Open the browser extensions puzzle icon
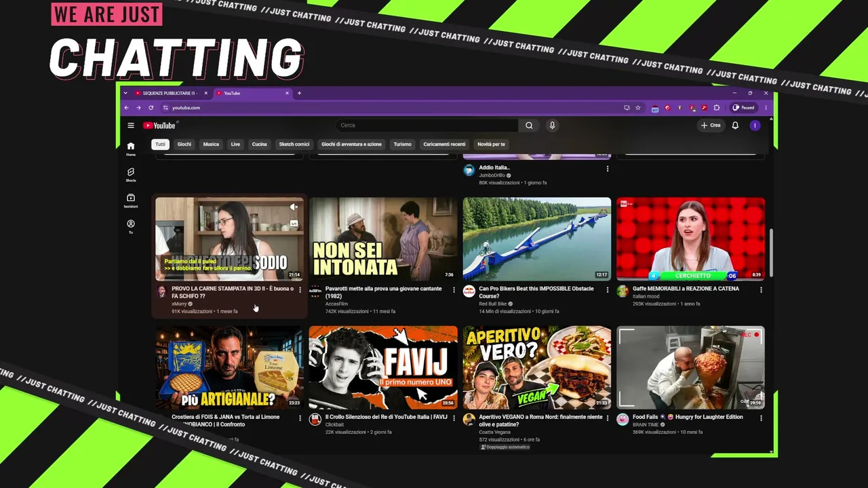Screen dimensions: 868x488 click(717, 108)
